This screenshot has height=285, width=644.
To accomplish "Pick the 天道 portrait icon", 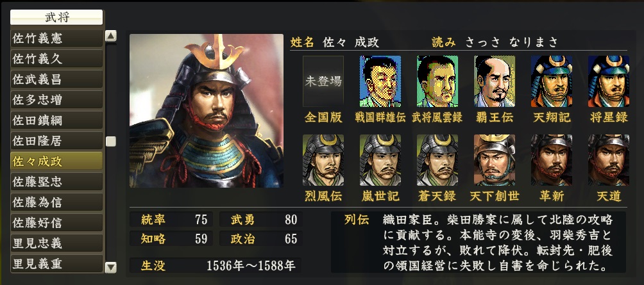I will pyautogui.click(x=609, y=160).
